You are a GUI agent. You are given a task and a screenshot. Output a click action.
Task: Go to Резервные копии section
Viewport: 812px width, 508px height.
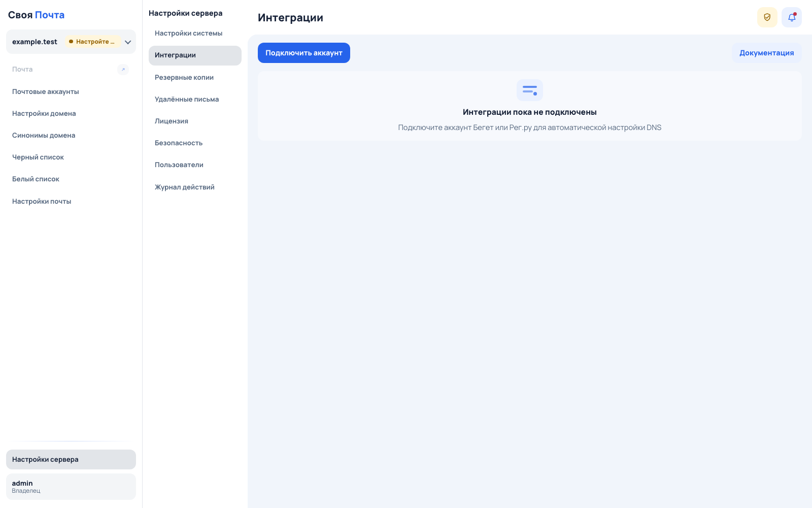195,78
